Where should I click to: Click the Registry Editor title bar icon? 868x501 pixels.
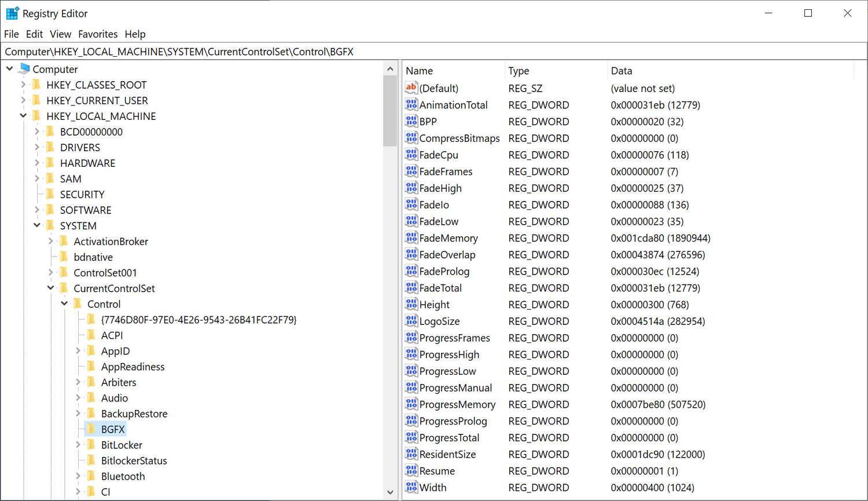point(12,13)
